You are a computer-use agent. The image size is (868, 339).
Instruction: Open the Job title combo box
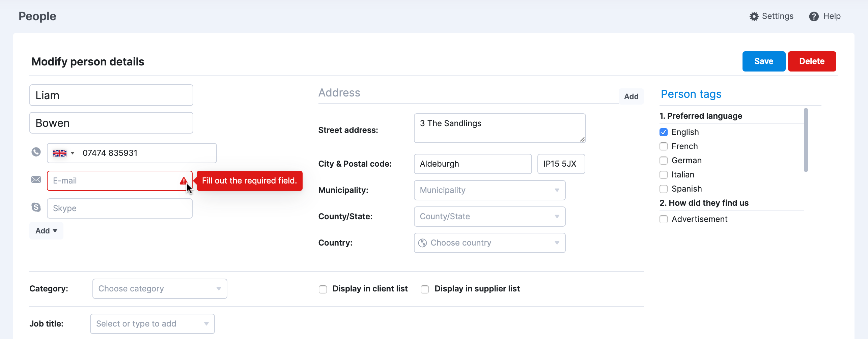pos(152,324)
